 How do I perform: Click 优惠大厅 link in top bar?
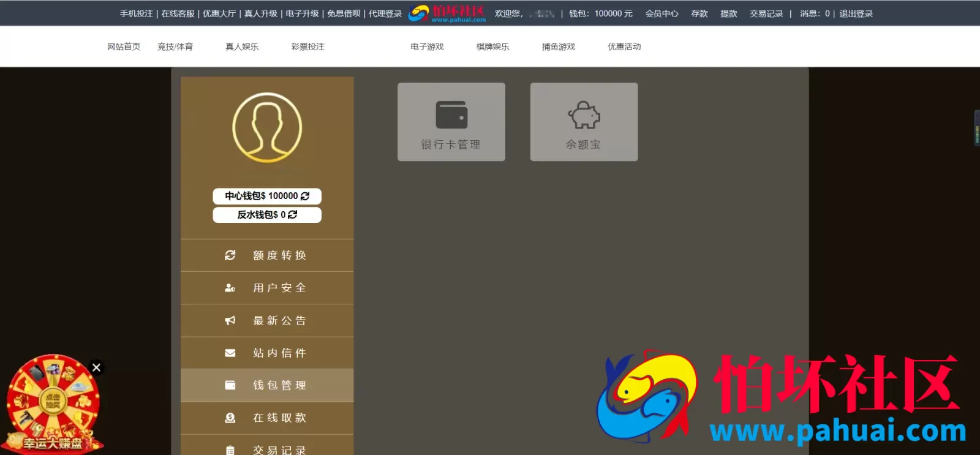pyautogui.click(x=219, y=13)
